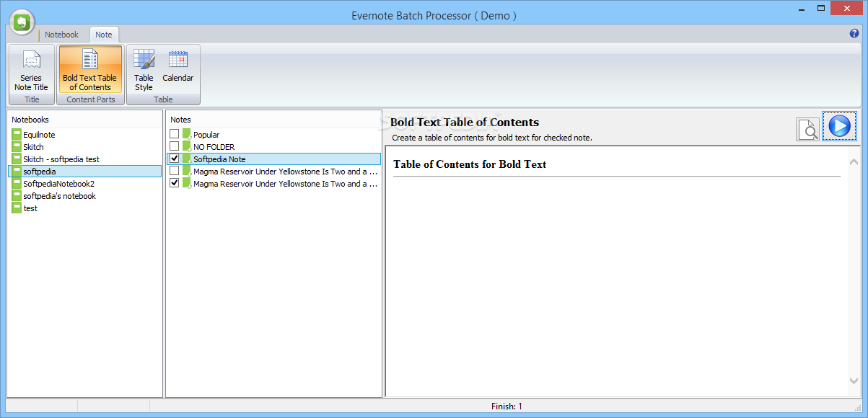This screenshot has height=418, width=868.
Task: Open the Evernote application menu button
Action: 23,21
